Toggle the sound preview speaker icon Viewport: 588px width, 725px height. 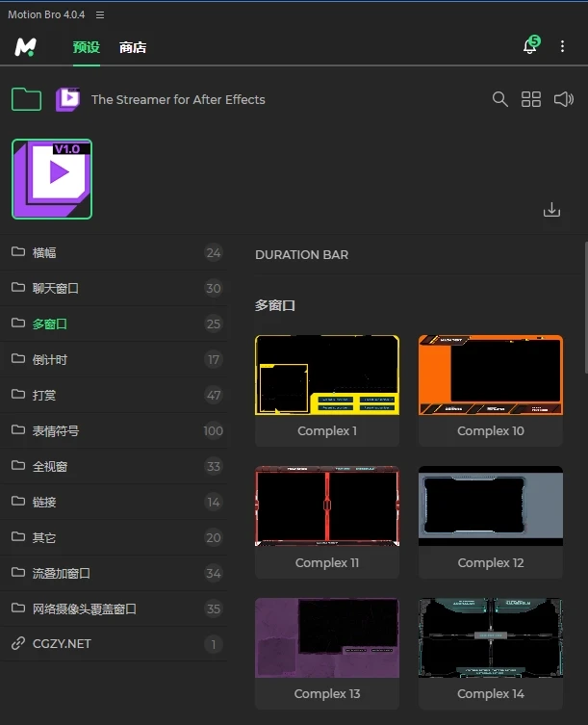pyautogui.click(x=564, y=99)
